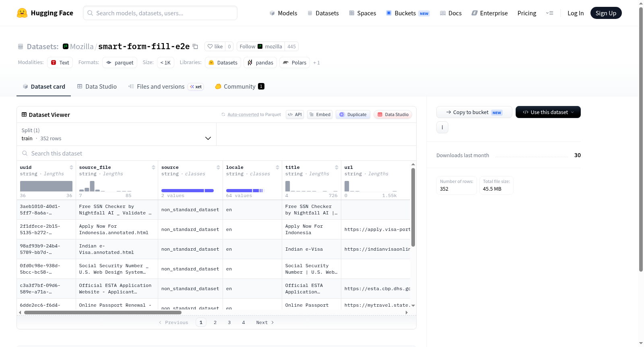Sort the uuid column using its sort arrows
644x347 pixels.
click(x=71, y=167)
